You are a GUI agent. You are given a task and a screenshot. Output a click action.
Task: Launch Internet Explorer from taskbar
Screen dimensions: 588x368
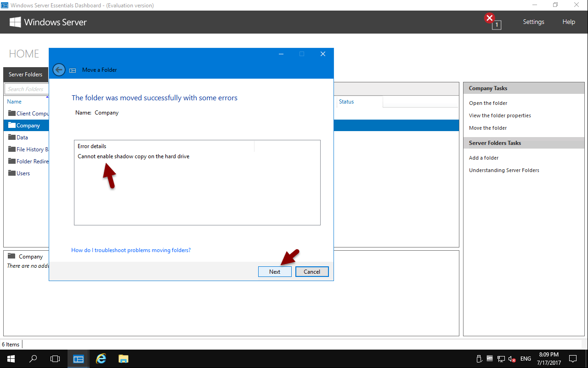(x=101, y=359)
